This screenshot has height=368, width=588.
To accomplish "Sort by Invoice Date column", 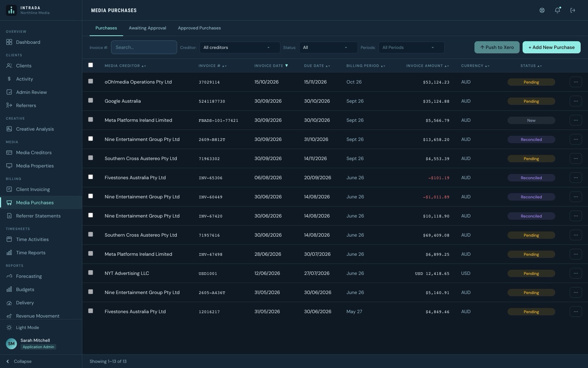I will [x=271, y=66].
